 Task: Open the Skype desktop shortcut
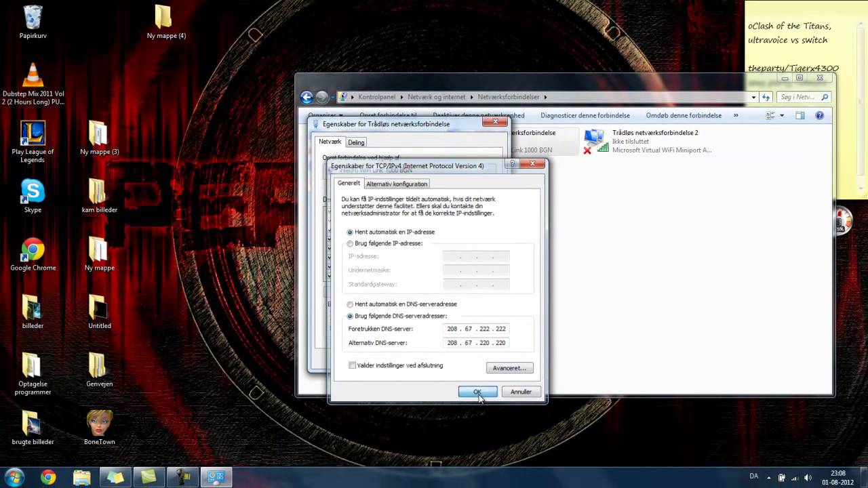point(33,196)
